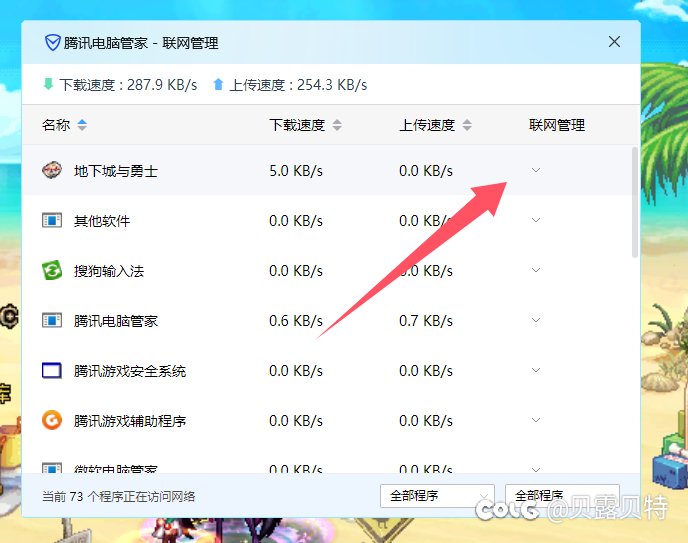688x543 pixels.
Task: Click total 上传速度: 254.3 KB/s text
Action: [x=298, y=84]
